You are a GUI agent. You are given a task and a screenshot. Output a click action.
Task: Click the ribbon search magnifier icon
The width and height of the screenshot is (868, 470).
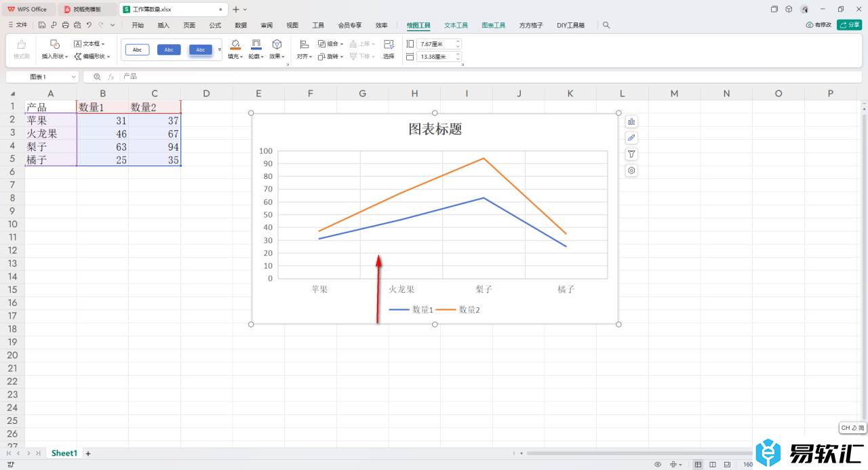(606, 25)
